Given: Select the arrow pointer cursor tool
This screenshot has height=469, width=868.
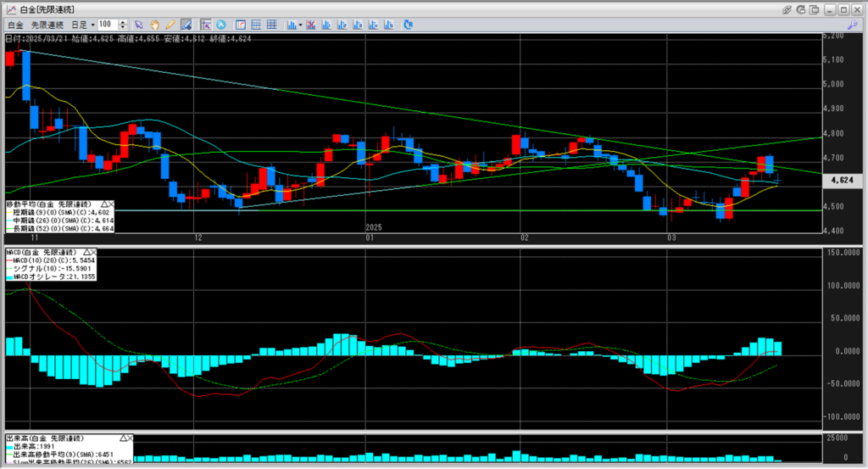Looking at the screenshot, I should (x=139, y=25).
